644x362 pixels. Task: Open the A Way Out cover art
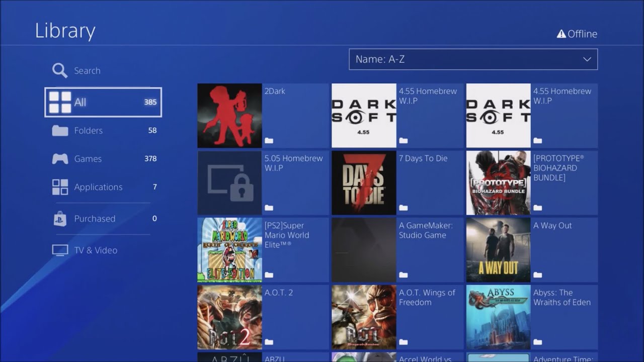[x=498, y=250]
